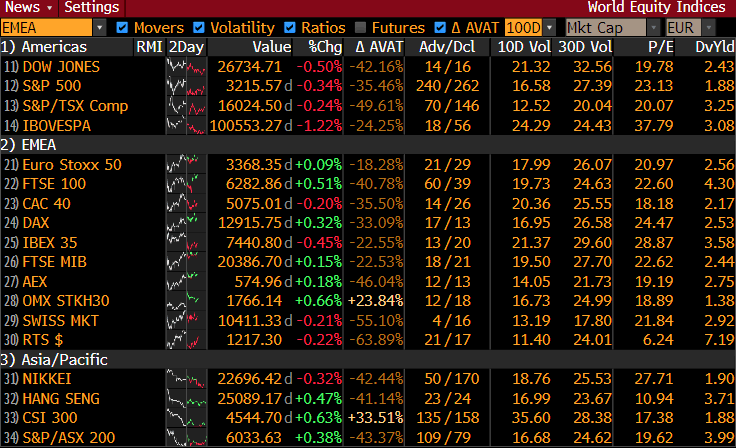Select the S&P 500 index name

(52, 86)
